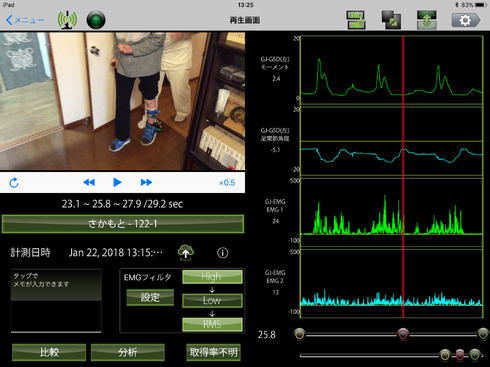Tap the Bluetooth status icon

click(457, 5)
